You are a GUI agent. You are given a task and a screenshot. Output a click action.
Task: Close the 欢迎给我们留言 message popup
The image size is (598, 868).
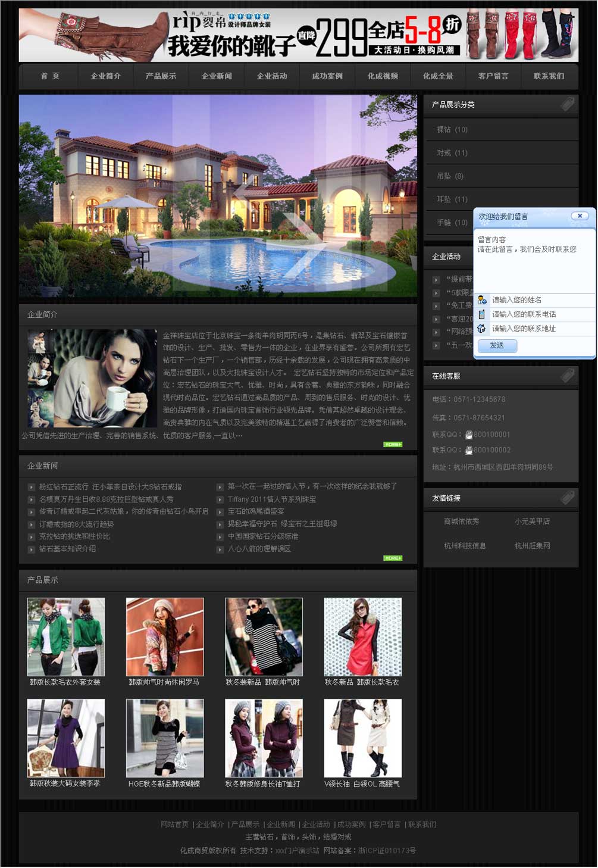click(x=579, y=216)
